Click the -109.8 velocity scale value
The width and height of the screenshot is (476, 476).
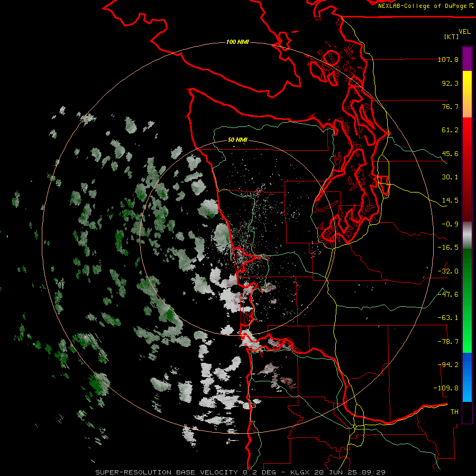(446, 388)
